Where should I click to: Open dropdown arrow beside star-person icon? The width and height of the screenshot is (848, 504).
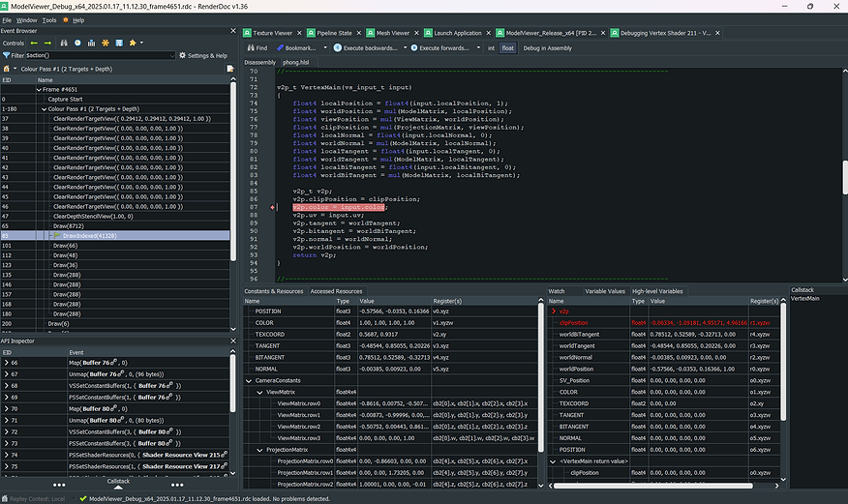141,43
